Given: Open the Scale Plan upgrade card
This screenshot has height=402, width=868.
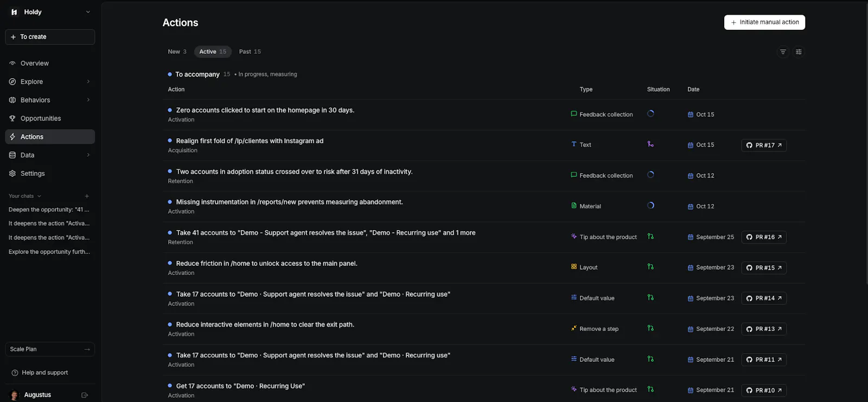Looking at the screenshot, I should click(50, 349).
